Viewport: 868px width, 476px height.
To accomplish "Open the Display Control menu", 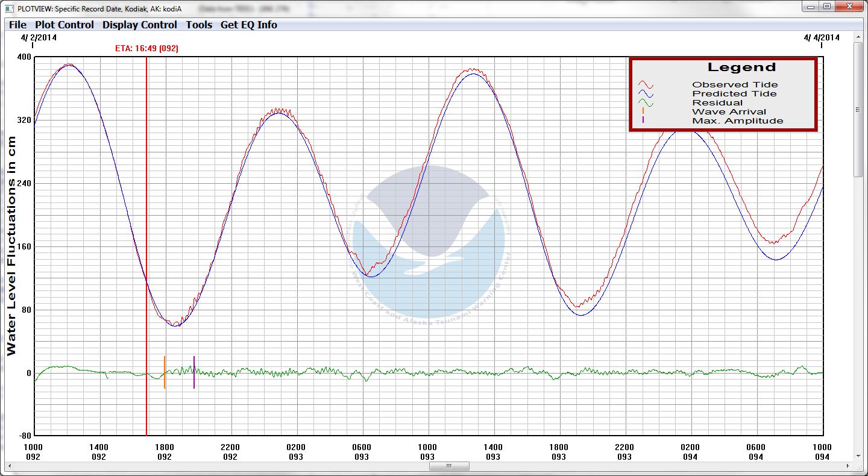I will coord(140,25).
